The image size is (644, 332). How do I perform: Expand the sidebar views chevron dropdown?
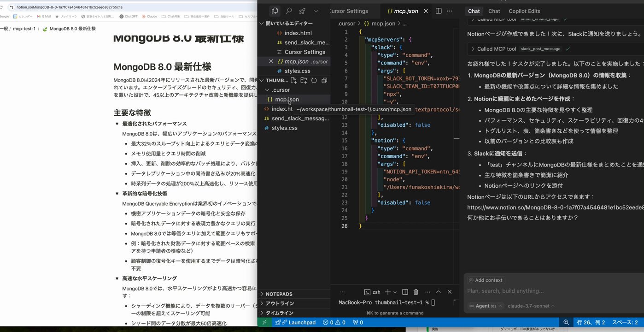click(316, 11)
